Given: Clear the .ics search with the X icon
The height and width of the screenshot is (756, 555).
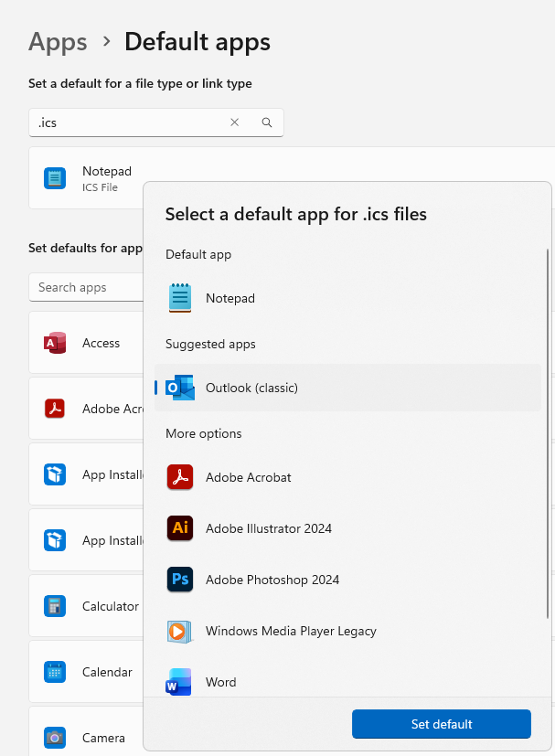Looking at the screenshot, I should pyautogui.click(x=235, y=122).
